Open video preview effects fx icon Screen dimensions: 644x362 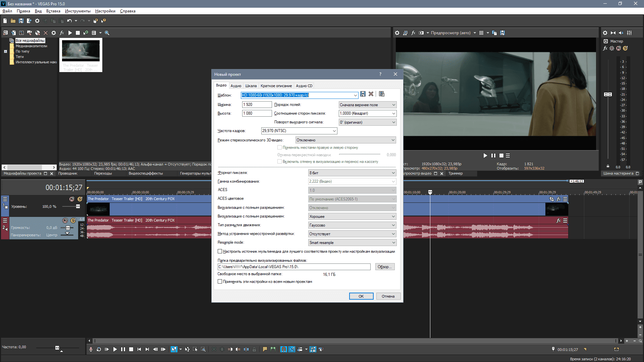click(413, 33)
